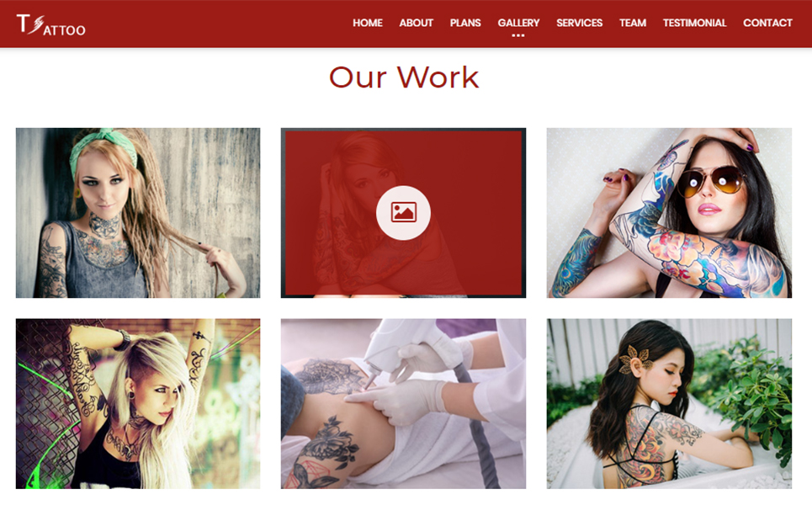Click the image icon on the hovered photo
The height and width of the screenshot is (505, 812).
click(x=403, y=213)
